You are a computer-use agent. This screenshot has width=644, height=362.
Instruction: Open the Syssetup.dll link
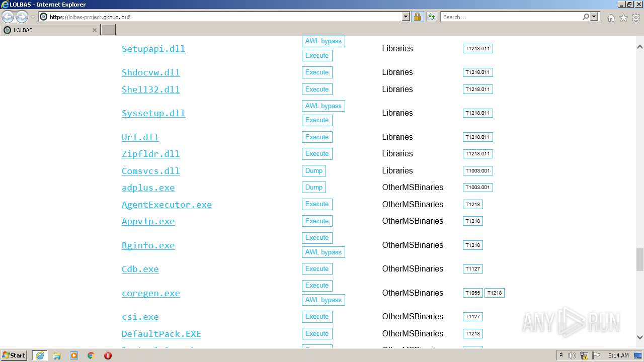click(153, 113)
